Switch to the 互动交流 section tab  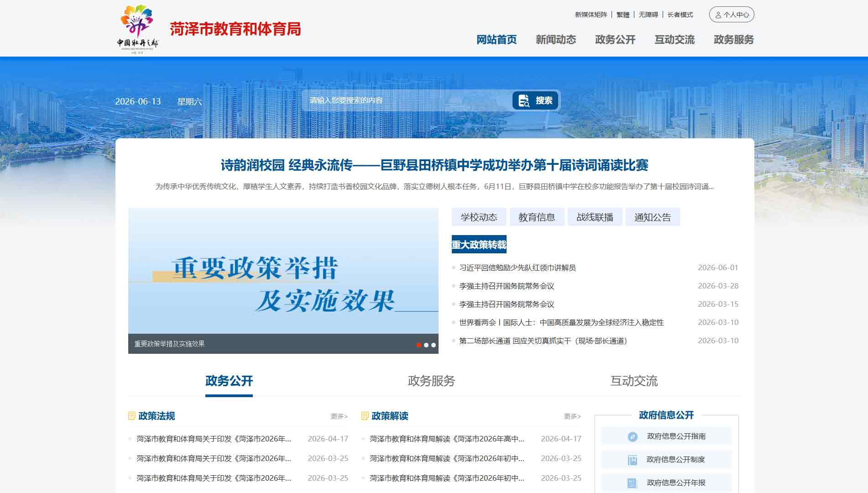click(x=634, y=381)
